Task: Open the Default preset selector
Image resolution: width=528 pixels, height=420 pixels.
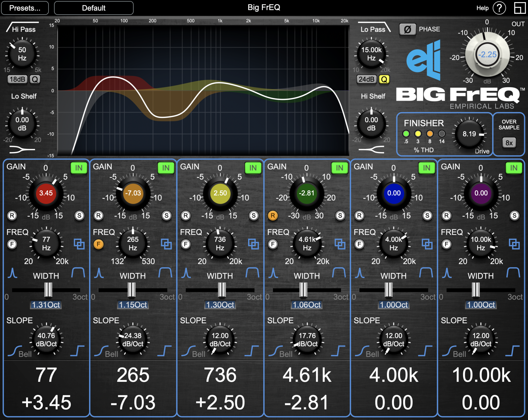Action: coord(94,8)
